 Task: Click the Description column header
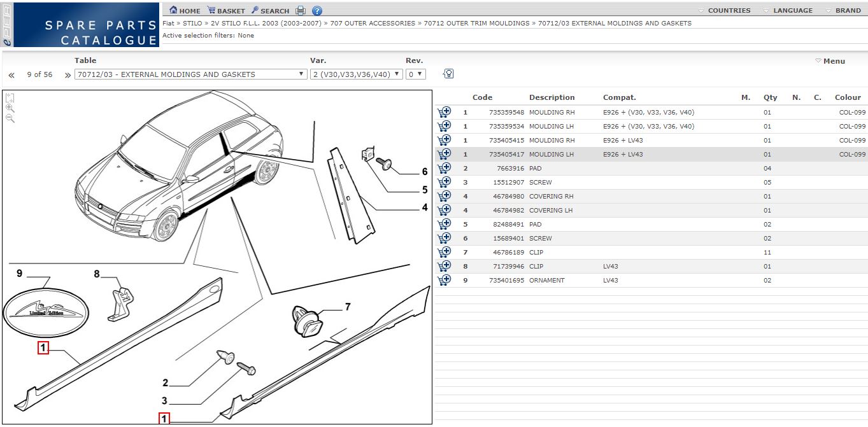551,97
